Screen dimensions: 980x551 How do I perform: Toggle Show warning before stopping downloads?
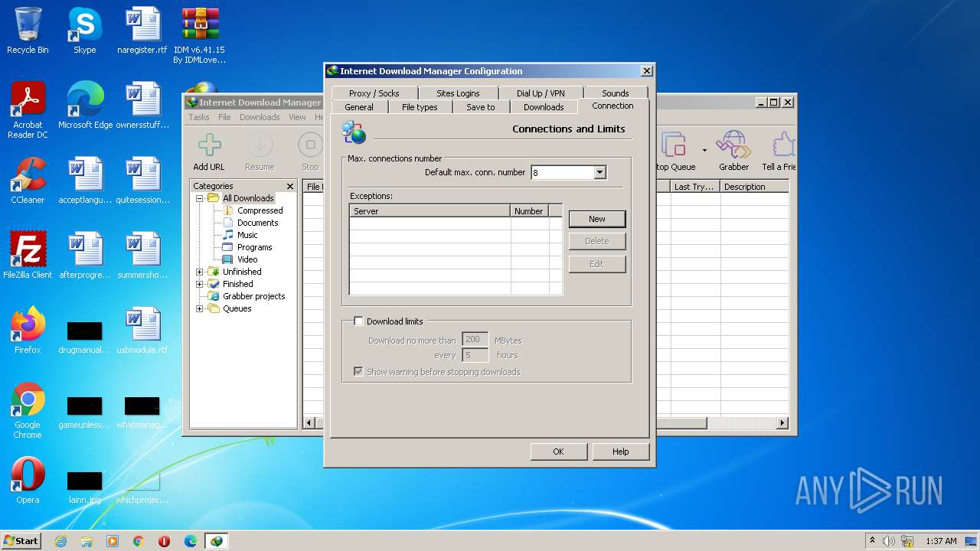tap(358, 372)
